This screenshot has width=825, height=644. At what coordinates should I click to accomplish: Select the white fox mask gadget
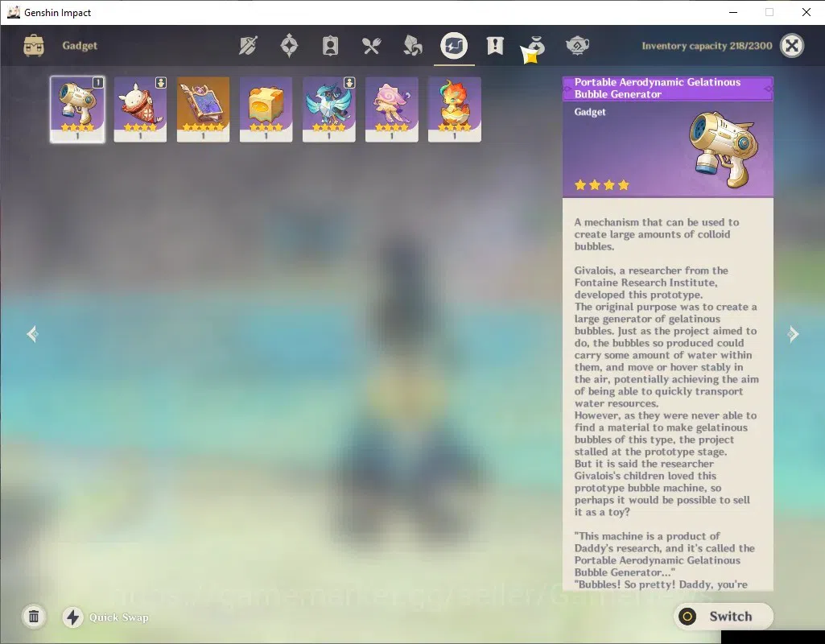coord(140,109)
